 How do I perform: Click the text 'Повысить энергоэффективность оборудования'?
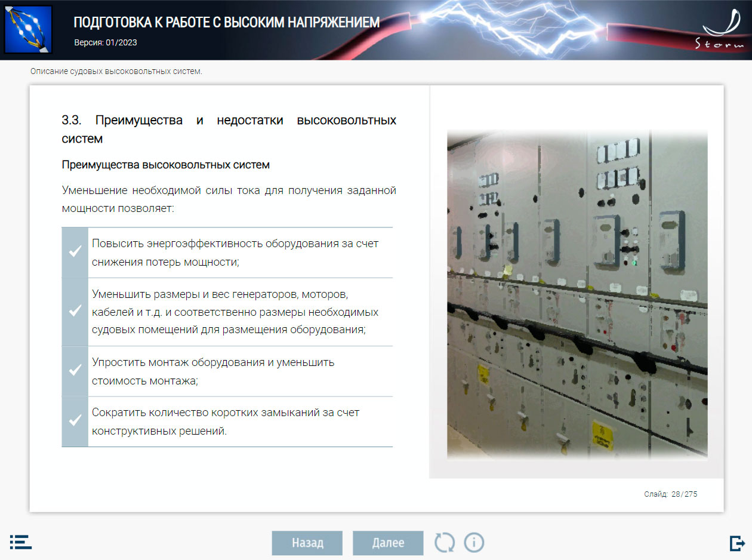coord(235,253)
